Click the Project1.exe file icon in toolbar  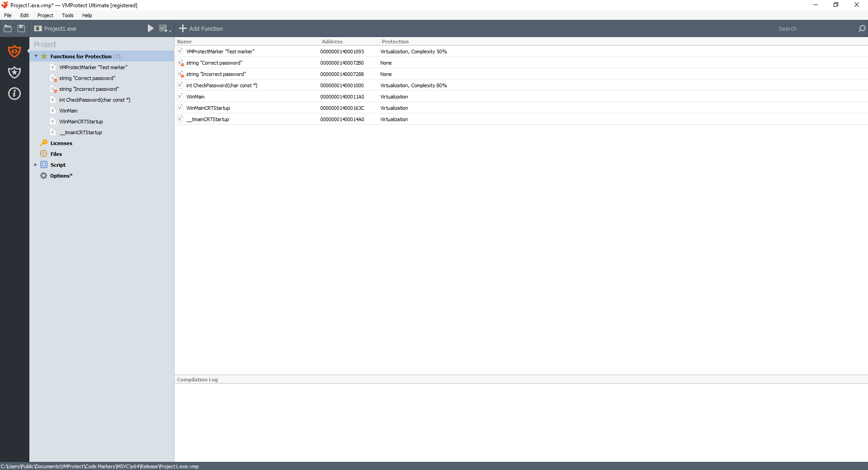[x=38, y=28]
